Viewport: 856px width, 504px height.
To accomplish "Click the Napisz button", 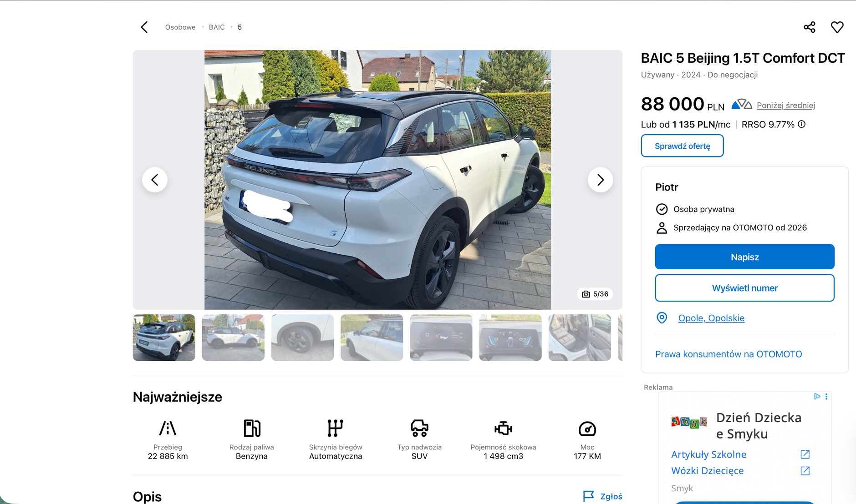I will point(744,257).
